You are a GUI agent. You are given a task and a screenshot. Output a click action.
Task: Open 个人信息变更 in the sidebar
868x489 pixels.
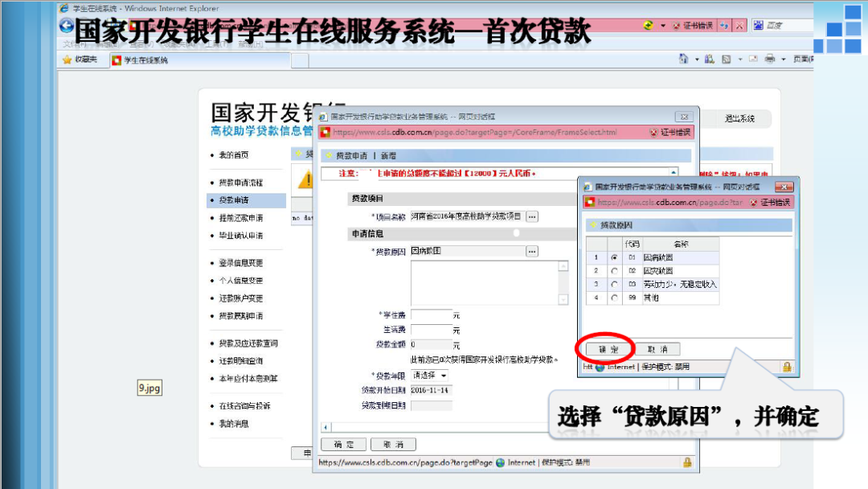coord(241,281)
